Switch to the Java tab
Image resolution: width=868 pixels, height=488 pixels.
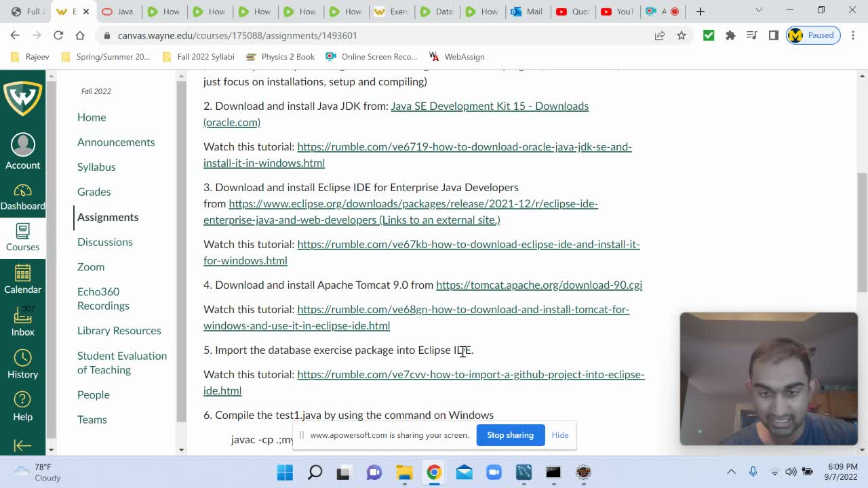pos(117,12)
